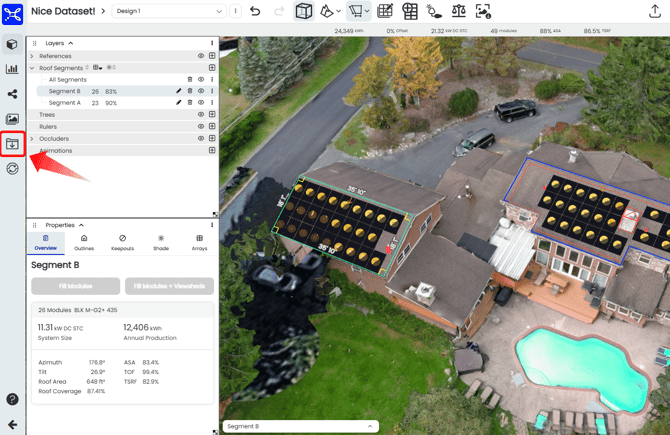Click the import/download icon in left sidebar
Image resolution: width=670 pixels, height=435 pixels.
[12, 144]
